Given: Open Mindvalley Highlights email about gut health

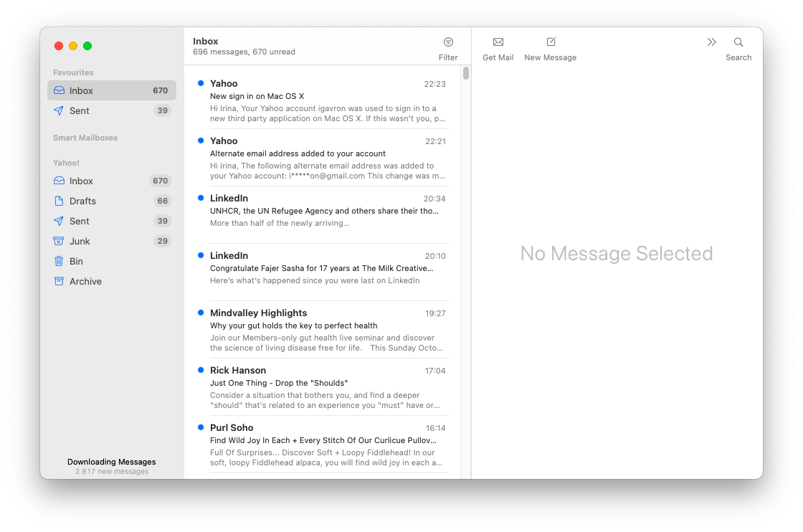Looking at the screenshot, I should coord(322,330).
